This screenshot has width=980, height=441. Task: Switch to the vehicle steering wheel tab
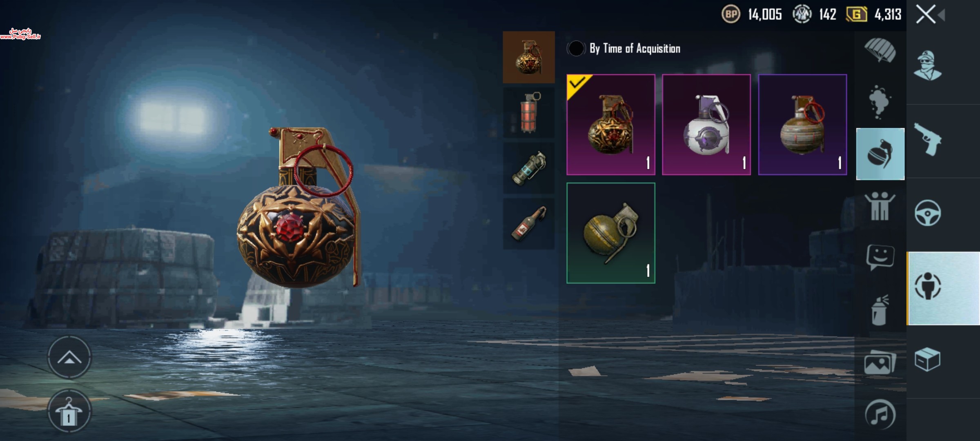point(928,213)
